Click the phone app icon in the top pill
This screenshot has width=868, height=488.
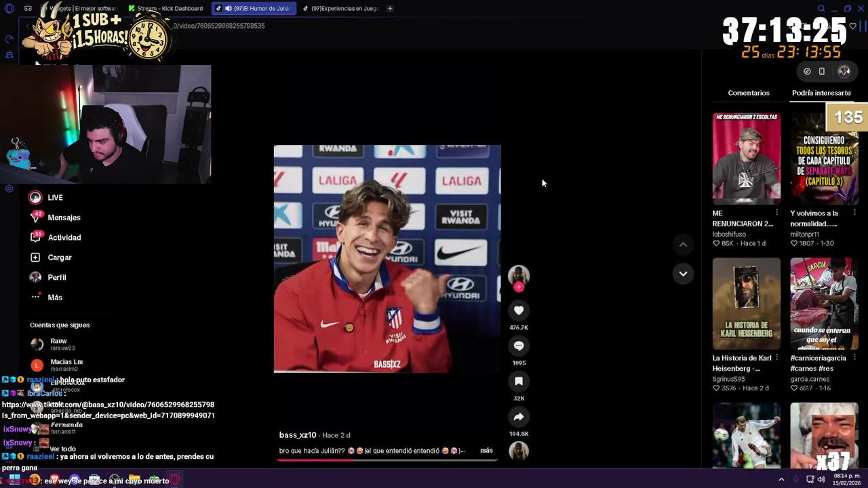click(822, 71)
